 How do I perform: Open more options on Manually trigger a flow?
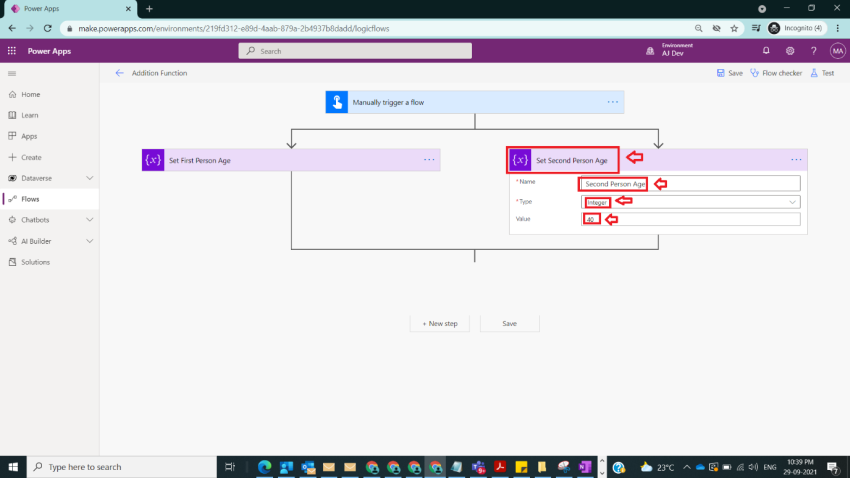(x=613, y=102)
